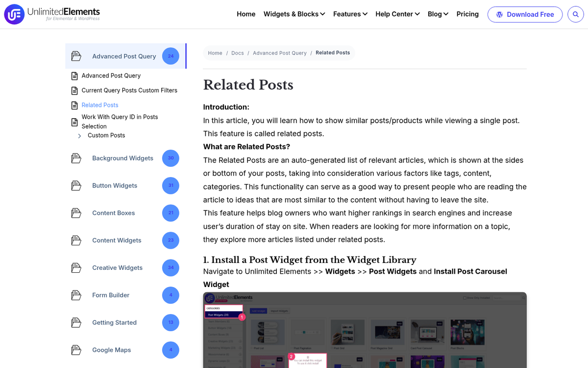Select the Getting Started document icon

(x=76, y=322)
